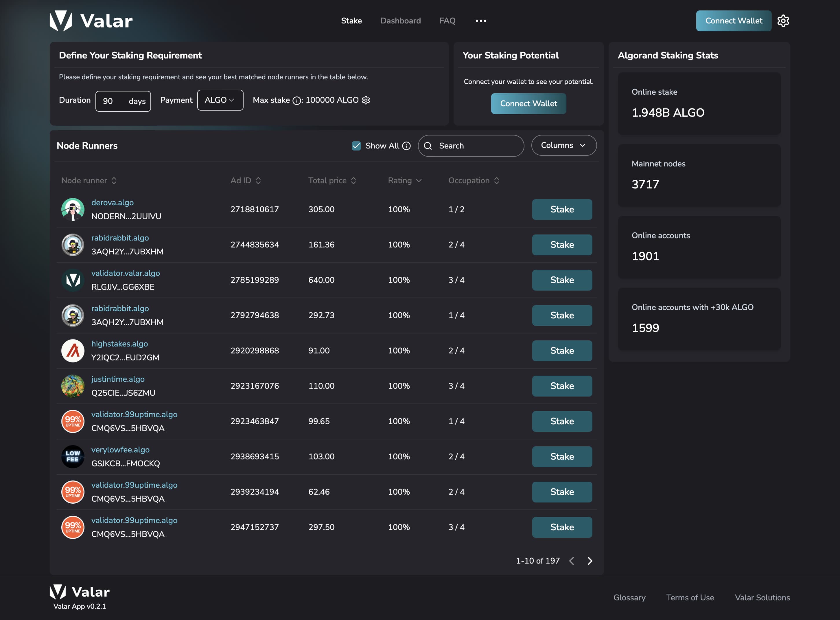840x620 pixels.
Task: Open the Payment ALGO dropdown
Action: (220, 100)
